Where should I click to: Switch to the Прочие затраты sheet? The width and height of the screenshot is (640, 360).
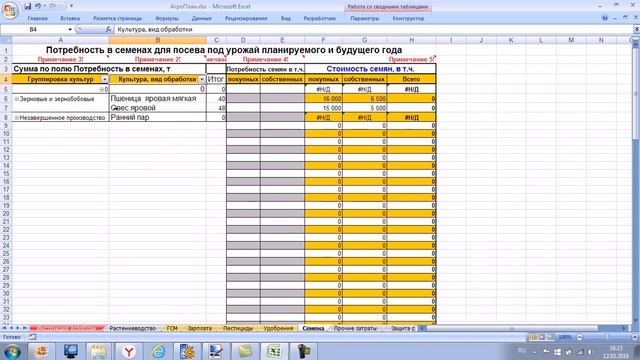pyautogui.click(x=355, y=328)
